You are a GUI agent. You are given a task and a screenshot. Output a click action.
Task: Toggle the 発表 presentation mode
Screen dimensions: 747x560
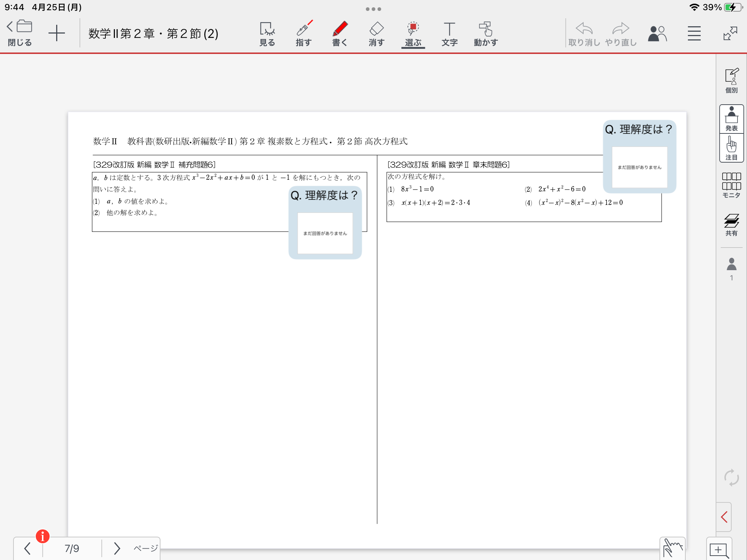coord(731,119)
